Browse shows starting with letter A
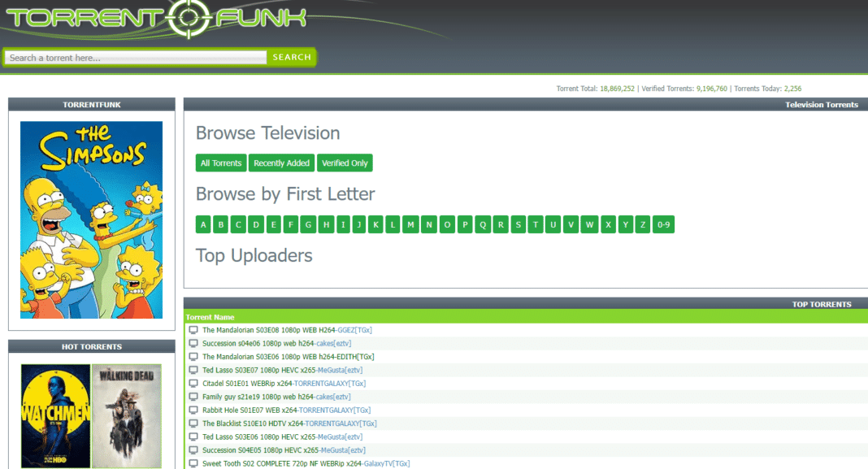Image resolution: width=868 pixels, height=469 pixels. pyautogui.click(x=202, y=224)
